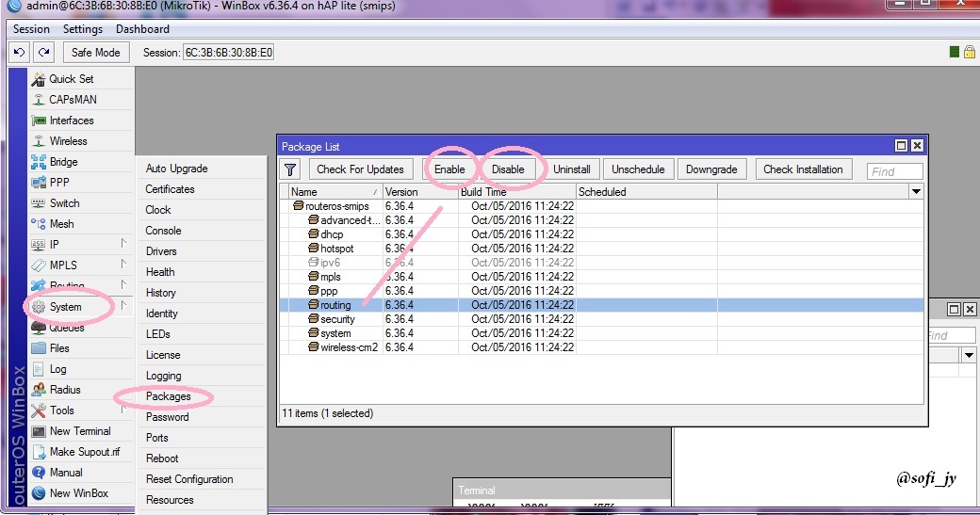Open Radius in sidebar
Screen dimensions: 980x515
[x=81, y=390]
